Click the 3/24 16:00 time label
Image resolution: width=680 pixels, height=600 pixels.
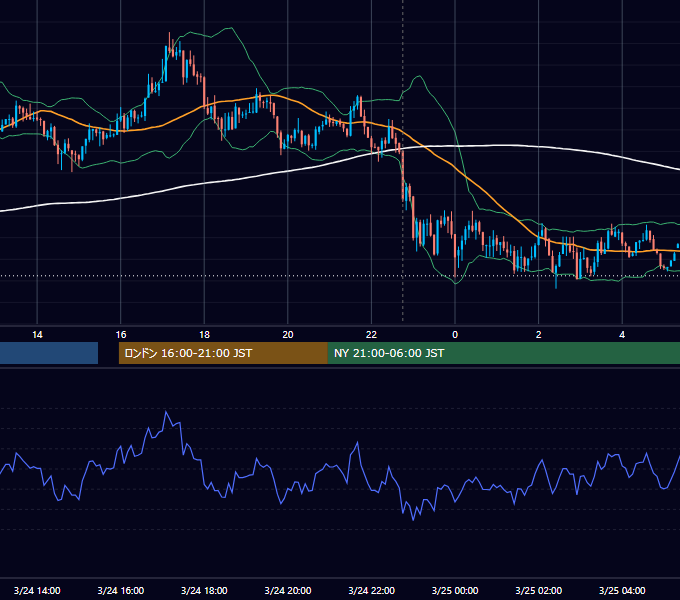click(x=121, y=590)
